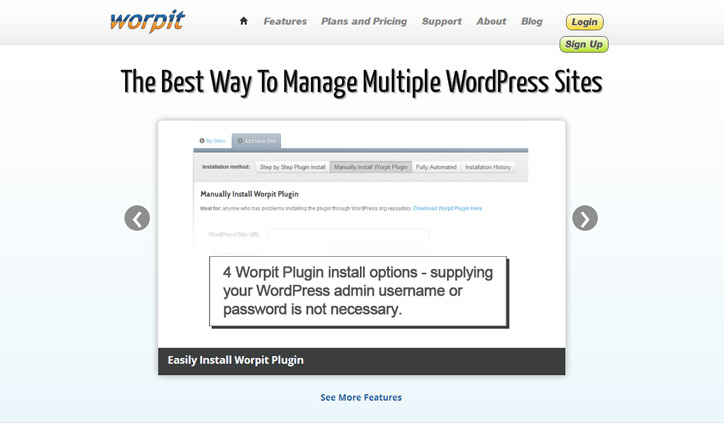This screenshot has height=434, width=724.
Task: Open Plans and Pricing page
Action: click(364, 21)
